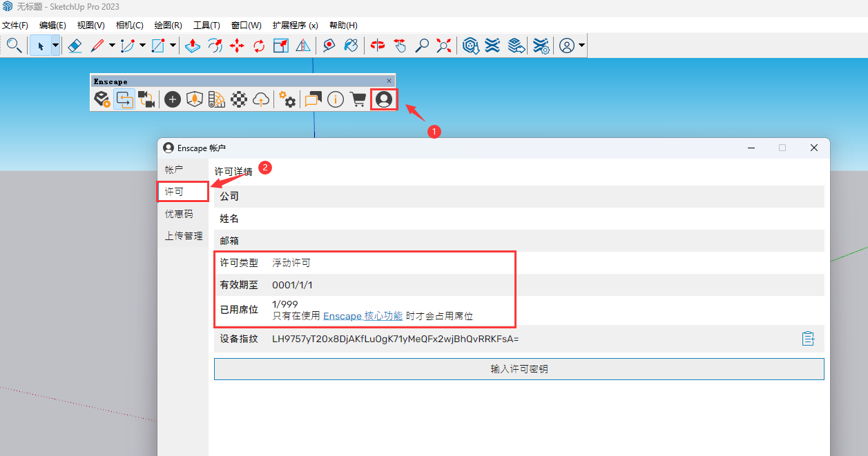
Task: Activate the Arc tool
Action: (x=127, y=46)
